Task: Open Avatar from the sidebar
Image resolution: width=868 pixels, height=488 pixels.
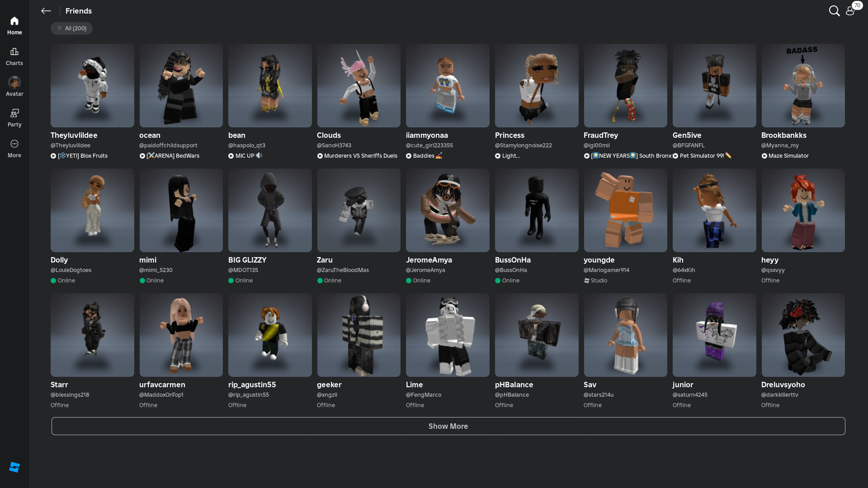Action: click(14, 87)
